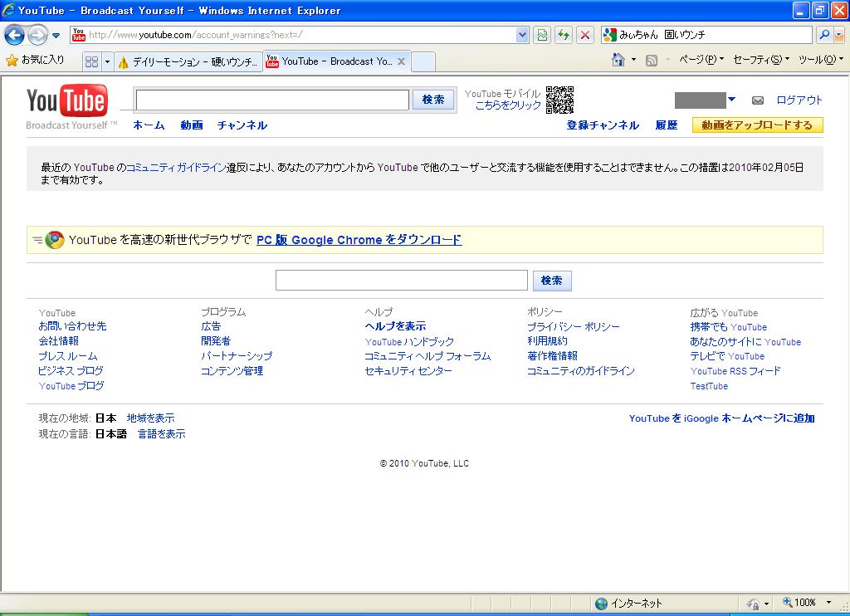850x616 pixels.
Task: Open the ツール(O) menu
Action: tap(821, 60)
